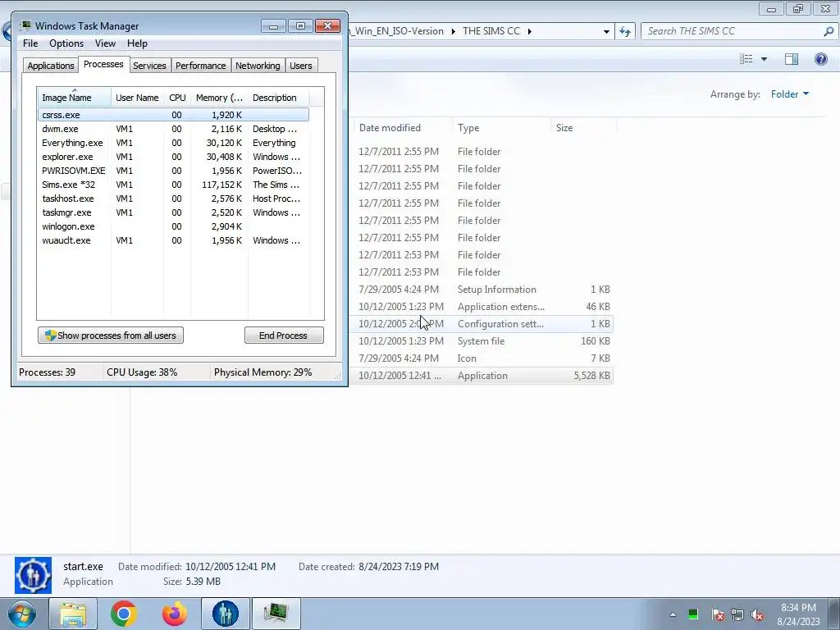Sort processes by Memory column
Viewport: 840px width, 630px height.
pos(219,98)
